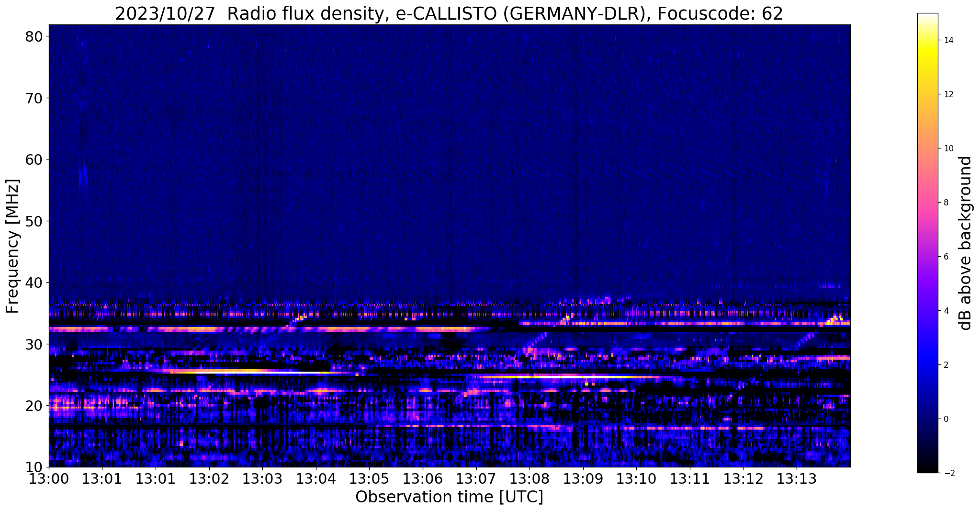Click the 4 tick on the colorbar
Image resolution: width=980 pixels, height=511 pixels.
[946, 311]
